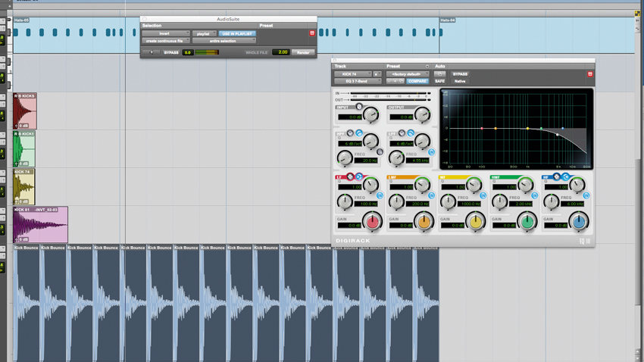Open the KICK 74 track selector dropdown
The image size is (644, 362).
pos(352,74)
